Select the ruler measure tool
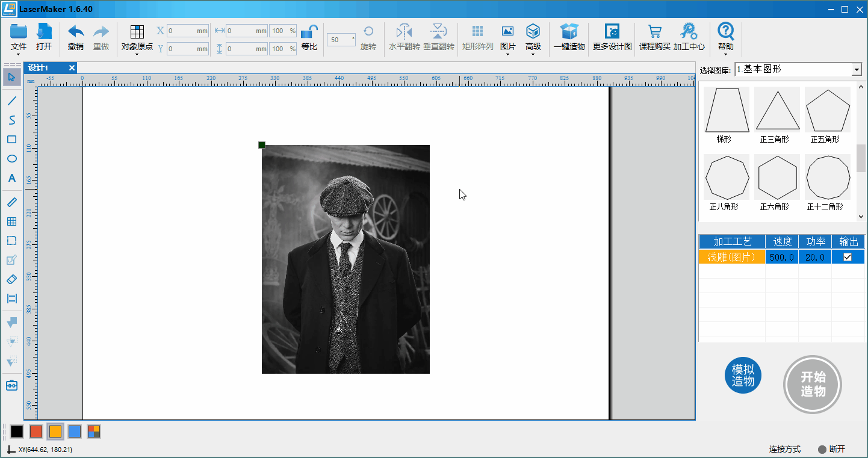Screen dimensions: 868x458 [12, 202]
